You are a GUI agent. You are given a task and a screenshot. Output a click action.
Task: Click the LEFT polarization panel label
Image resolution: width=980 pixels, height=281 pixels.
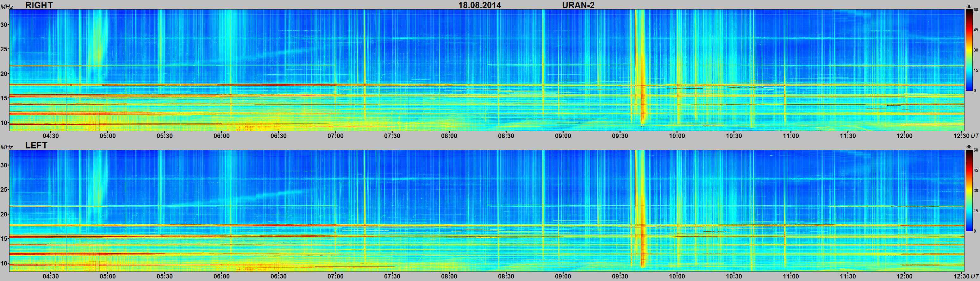point(36,145)
